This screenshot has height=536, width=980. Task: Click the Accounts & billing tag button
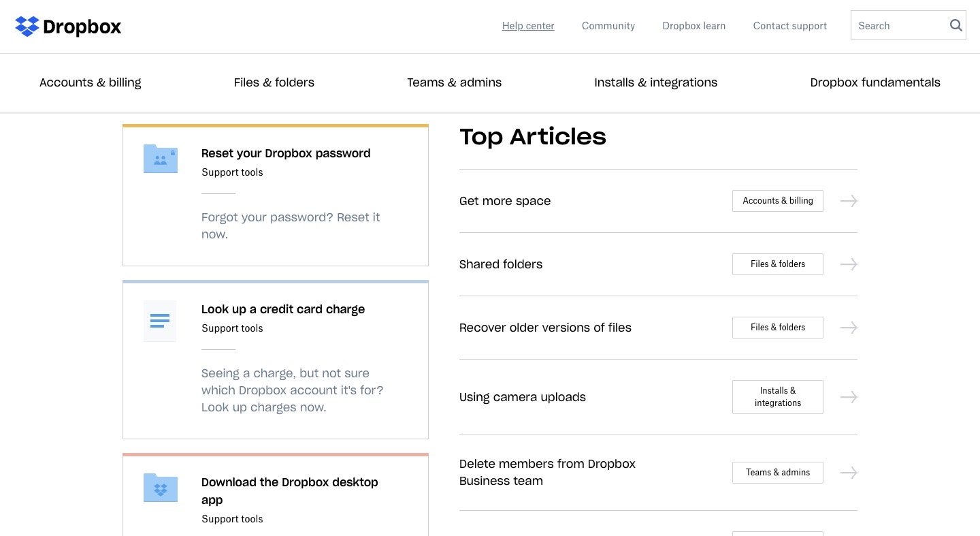coord(777,201)
